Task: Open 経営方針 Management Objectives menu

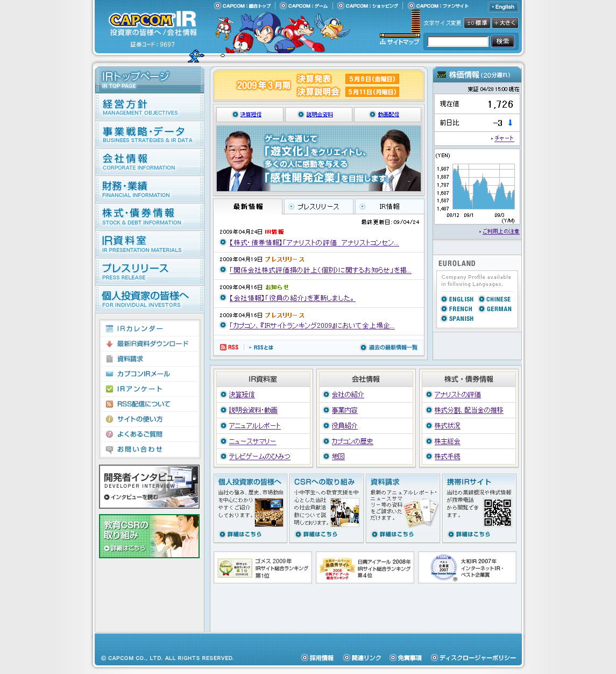Action: pos(150,107)
